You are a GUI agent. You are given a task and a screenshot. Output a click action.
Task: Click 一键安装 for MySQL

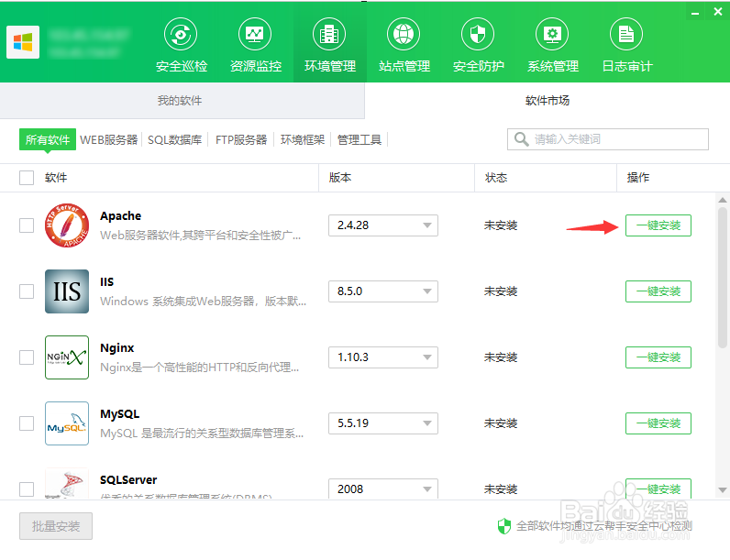[658, 423]
